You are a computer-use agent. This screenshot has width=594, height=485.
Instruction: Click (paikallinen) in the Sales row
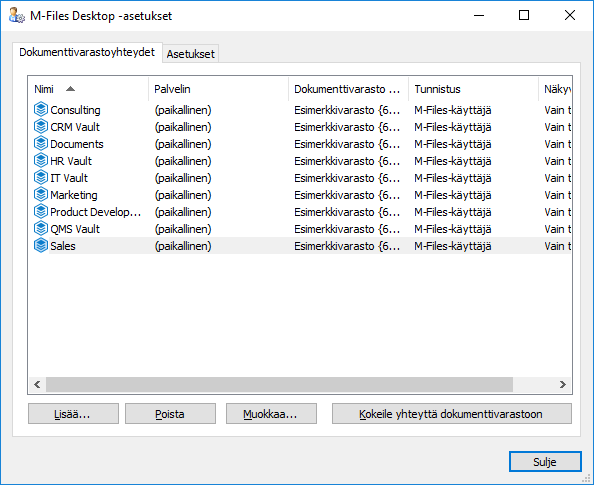[x=183, y=246]
